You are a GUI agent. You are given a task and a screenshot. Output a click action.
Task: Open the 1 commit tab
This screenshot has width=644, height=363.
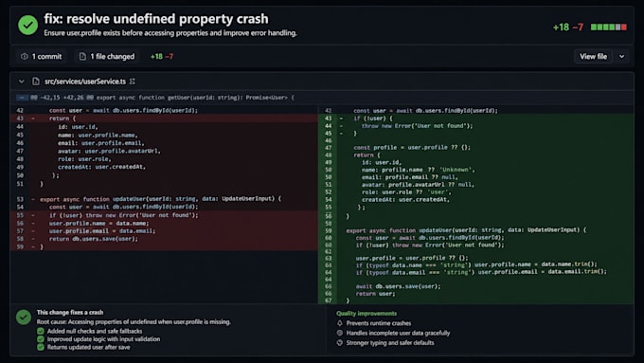click(42, 56)
